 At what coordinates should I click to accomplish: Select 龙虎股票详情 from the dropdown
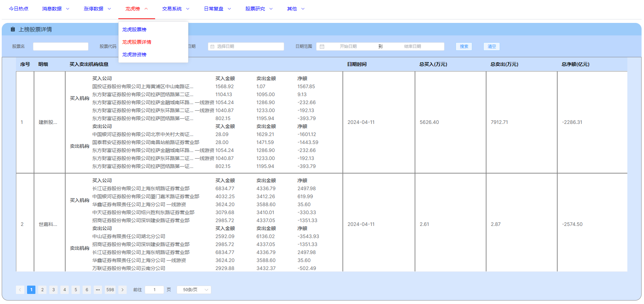coord(137,42)
